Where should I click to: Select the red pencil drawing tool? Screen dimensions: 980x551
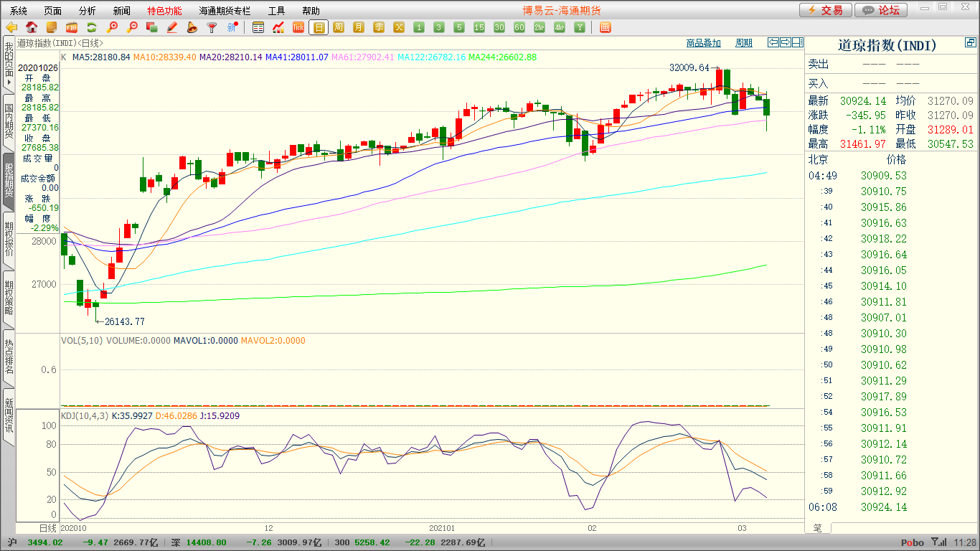[171, 27]
